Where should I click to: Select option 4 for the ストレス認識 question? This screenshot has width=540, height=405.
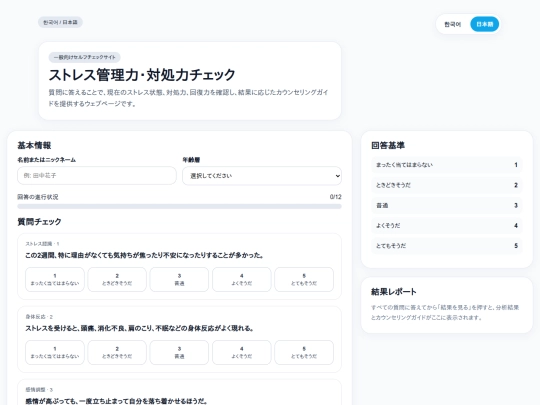click(241, 279)
